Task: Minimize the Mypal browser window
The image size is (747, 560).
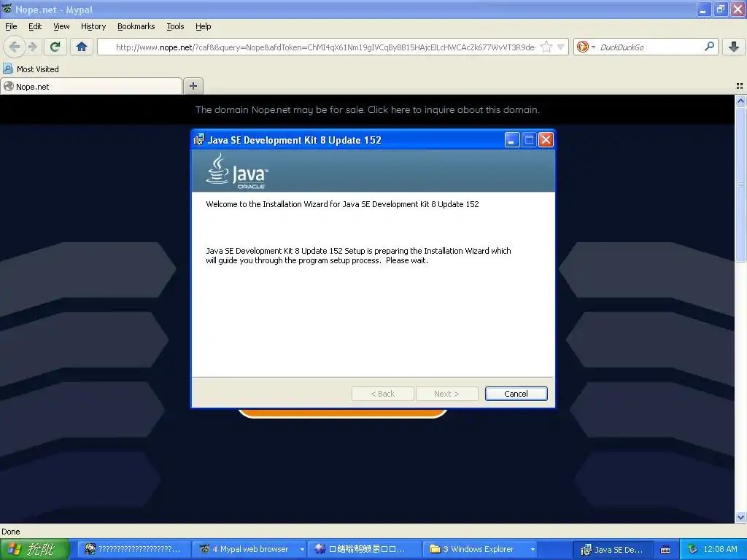Action: tap(704, 9)
